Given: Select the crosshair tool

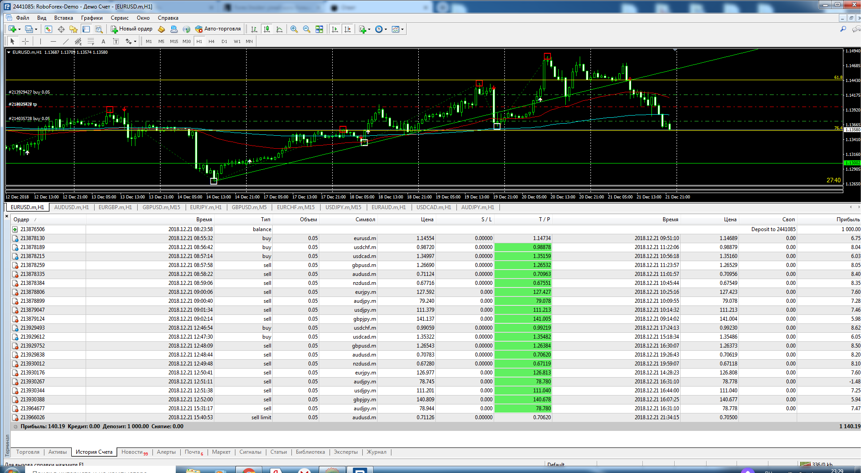Looking at the screenshot, I should (25, 41).
